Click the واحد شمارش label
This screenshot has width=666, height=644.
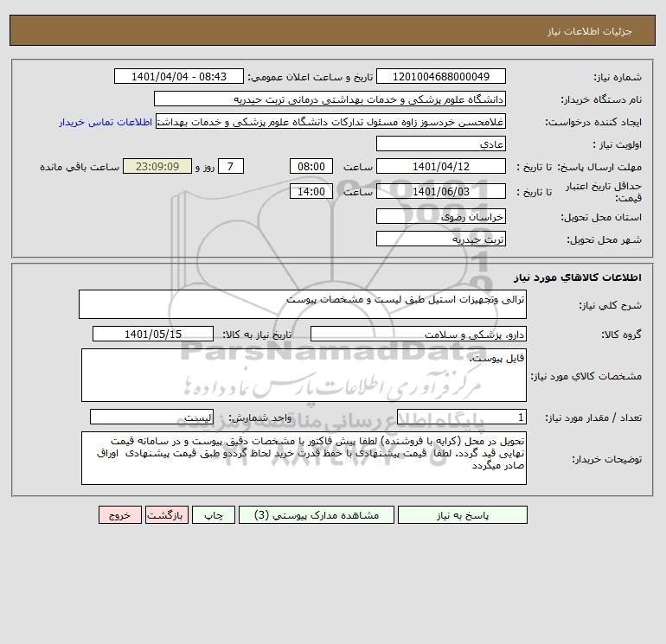pos(260,418)
